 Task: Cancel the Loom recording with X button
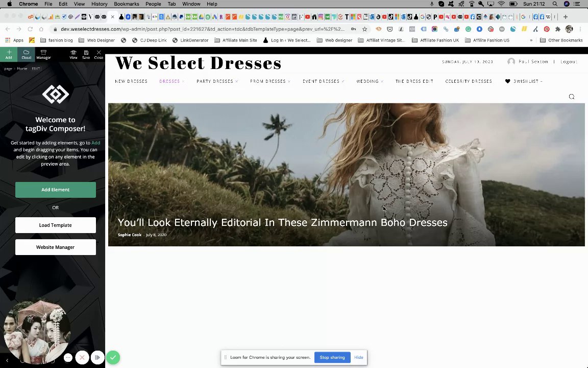[82, 357]
